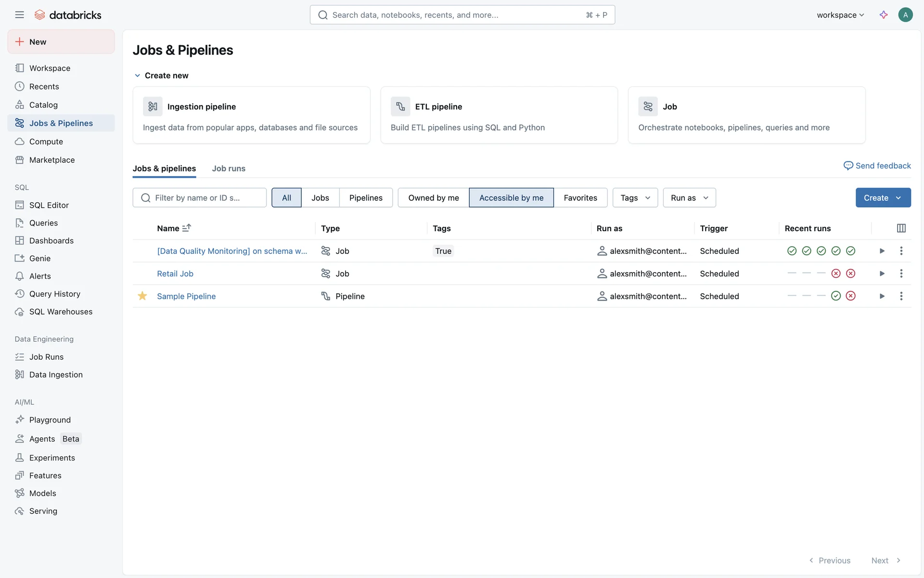The height and width of the screenshot is (578, 924).
Task: Expand the Tags dropdown filter
Action: 635,198
